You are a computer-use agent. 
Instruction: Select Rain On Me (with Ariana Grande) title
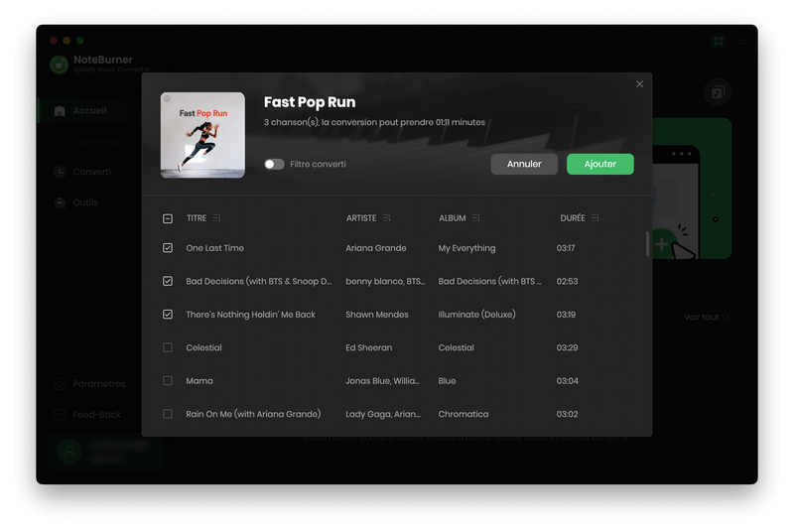pos(253,414)
